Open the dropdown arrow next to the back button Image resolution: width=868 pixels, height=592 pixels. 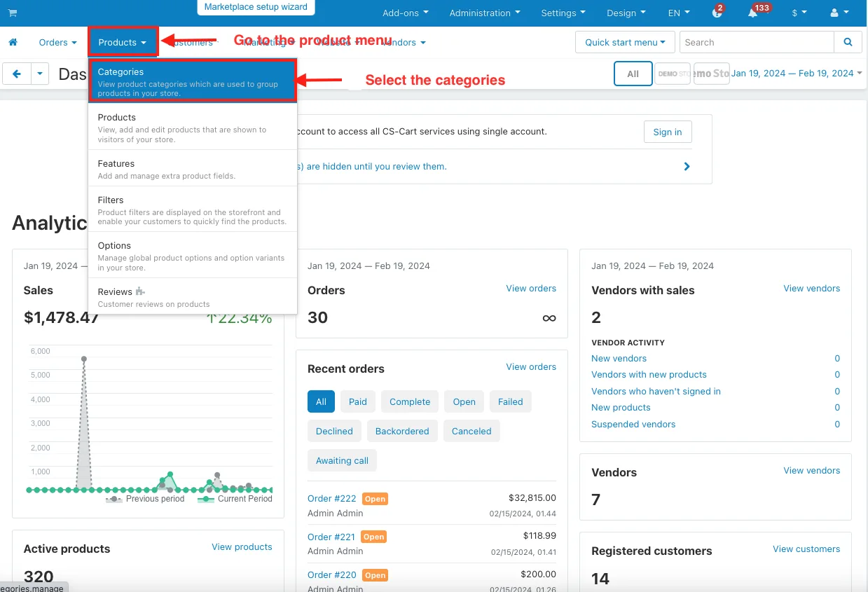40,74
